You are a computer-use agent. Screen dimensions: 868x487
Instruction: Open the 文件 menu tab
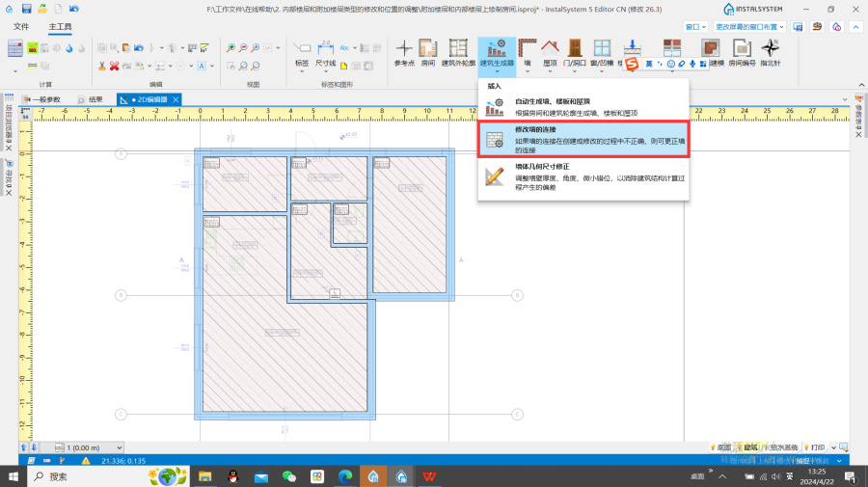pyautogui.click(x=21, y=27)
